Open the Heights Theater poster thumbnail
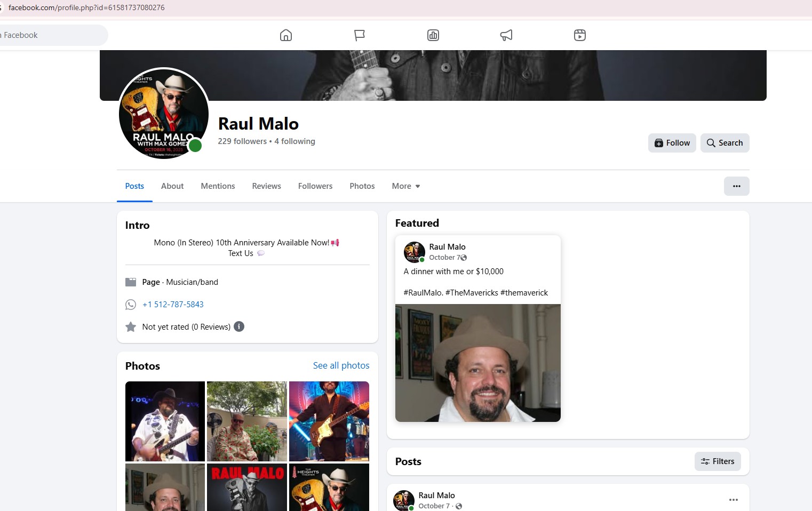Image resolution: width=812 pixels, height=511 pixels. [329, 487]
